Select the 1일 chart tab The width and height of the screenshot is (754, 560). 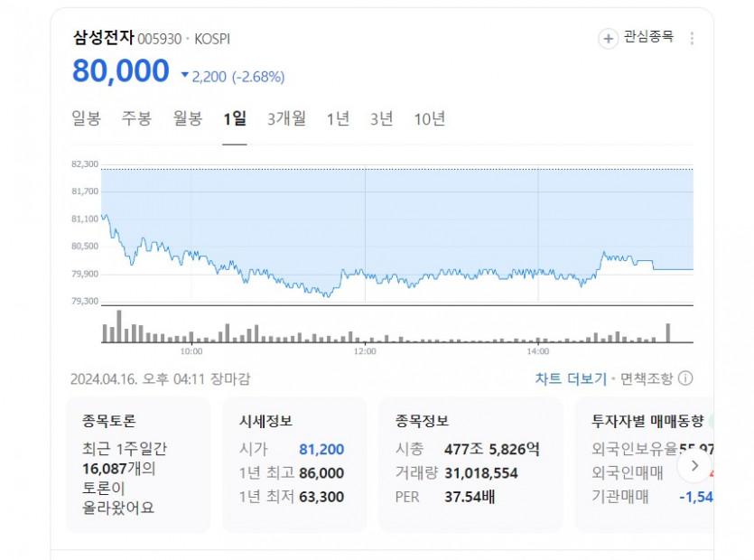(x=235, y=119)
